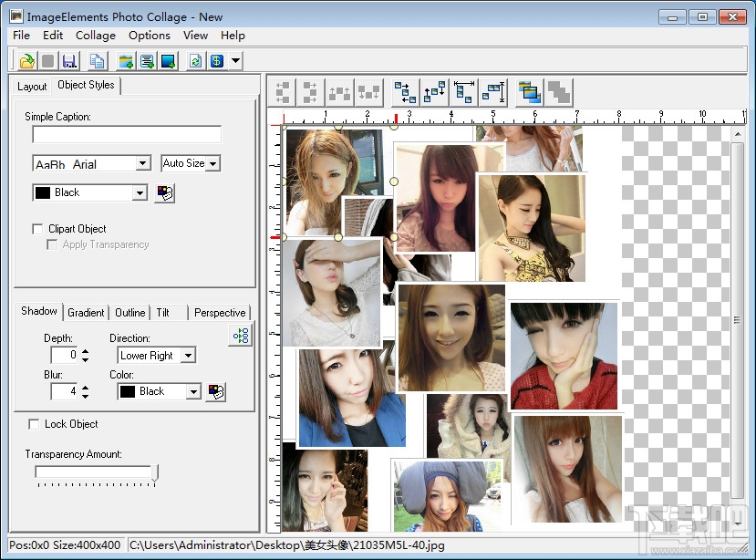Click in the Simple Caption input field
The height and width of the screenshot is (560, 756).
coord(127,135)
